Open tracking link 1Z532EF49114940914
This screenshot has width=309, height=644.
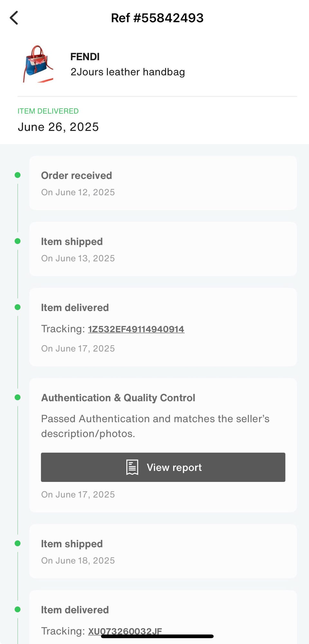[x=136, y=329]
